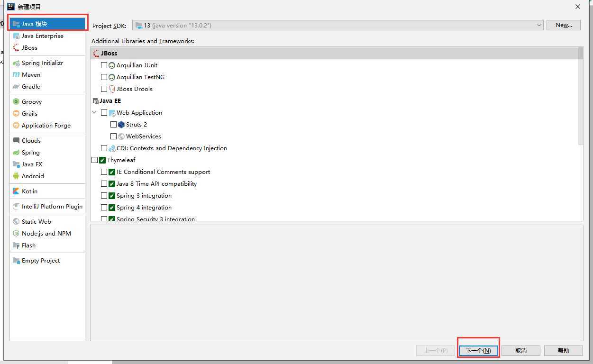Click the Groovy icon
Viewport: 593px width, 364px height.
click(x=16, y=101)
